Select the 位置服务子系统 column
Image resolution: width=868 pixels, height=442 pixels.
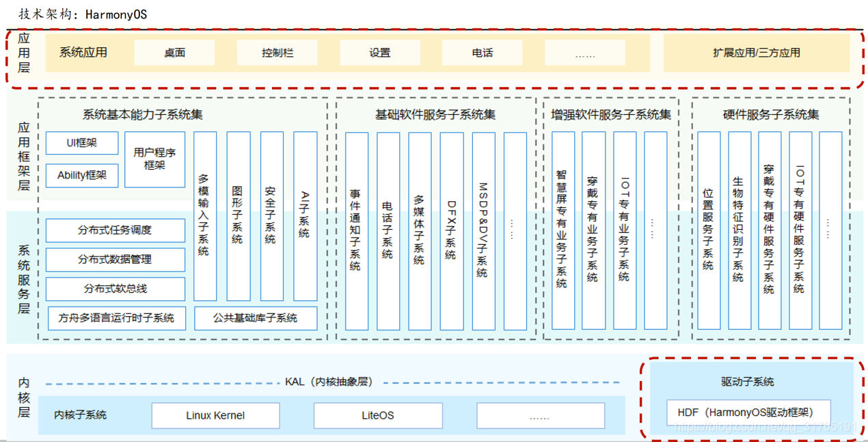(x=709, y=231)
